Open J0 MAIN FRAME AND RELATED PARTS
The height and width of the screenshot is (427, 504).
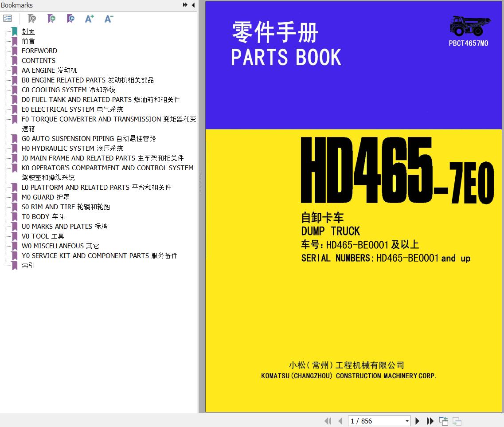coord(102,158)
